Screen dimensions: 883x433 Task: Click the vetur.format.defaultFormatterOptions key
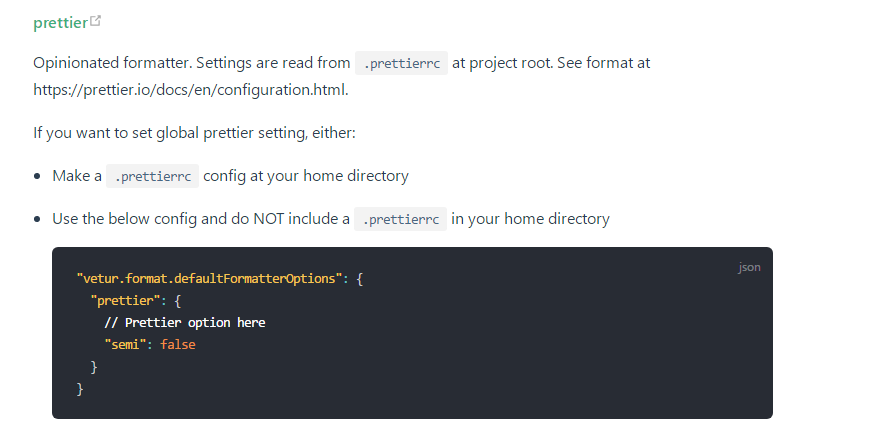(209, 278)
